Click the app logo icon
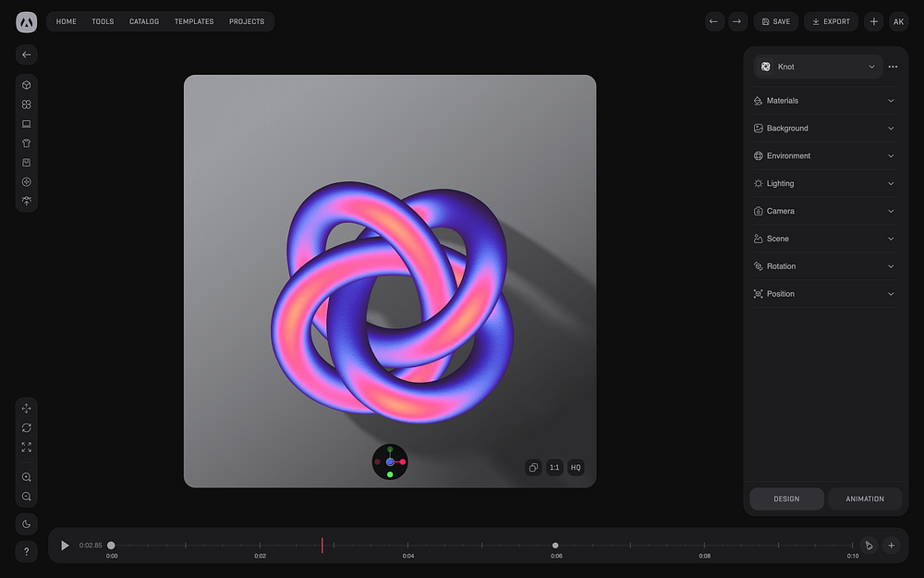The image size is (924, 578). point(27,22)
